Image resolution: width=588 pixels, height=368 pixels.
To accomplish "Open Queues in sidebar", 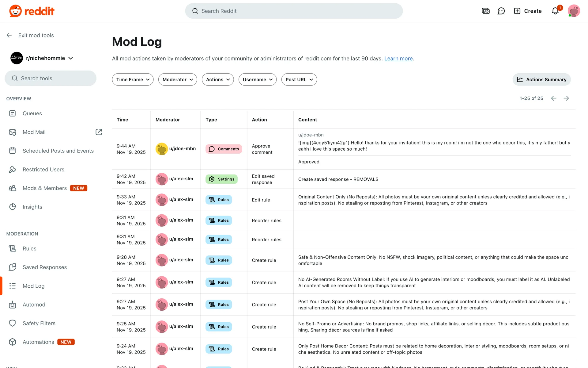I will [32, 113].
